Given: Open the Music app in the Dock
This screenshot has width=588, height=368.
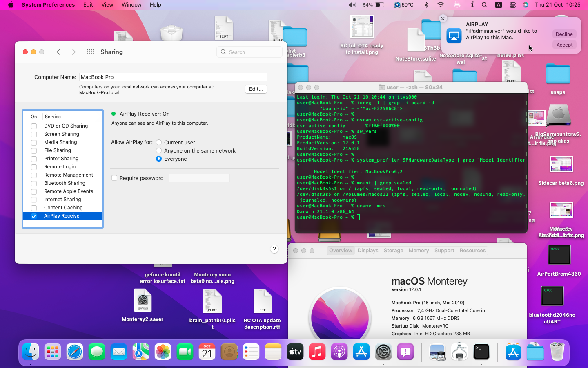Looking at the screenshot, I should tap(317, 352).
